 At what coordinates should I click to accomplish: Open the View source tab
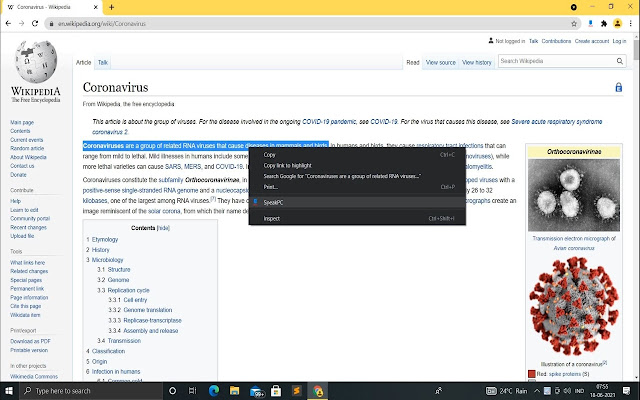(x=440, y=62)
